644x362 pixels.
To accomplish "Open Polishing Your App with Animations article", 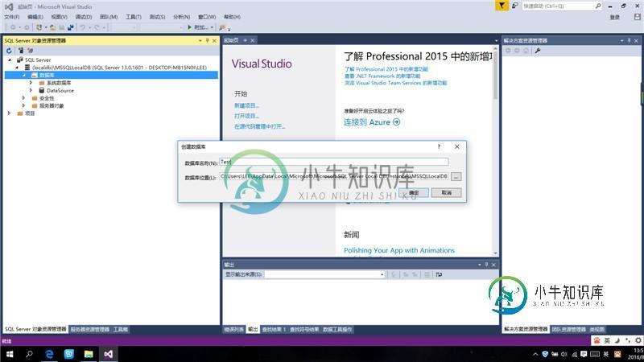I will 399,250.
